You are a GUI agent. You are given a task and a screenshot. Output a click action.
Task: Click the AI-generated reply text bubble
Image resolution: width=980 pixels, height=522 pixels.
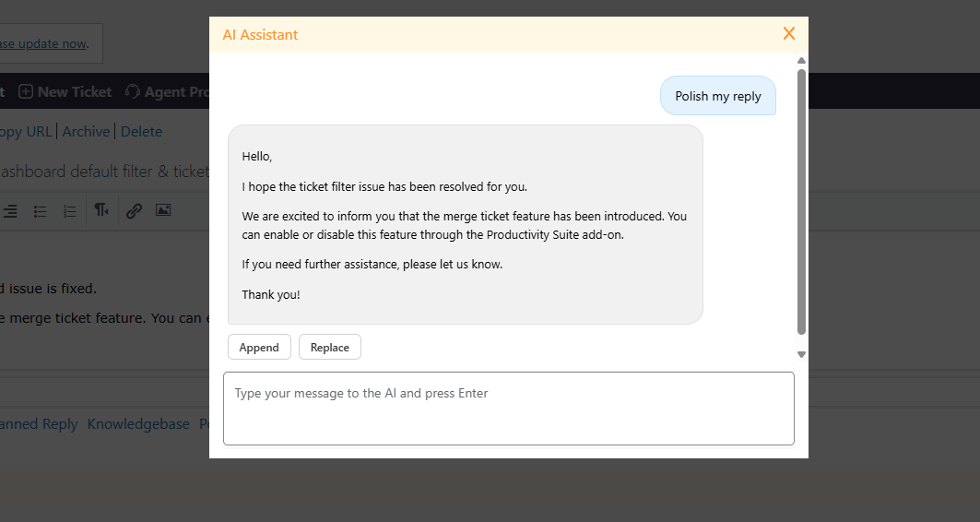[x=465, y=224]
